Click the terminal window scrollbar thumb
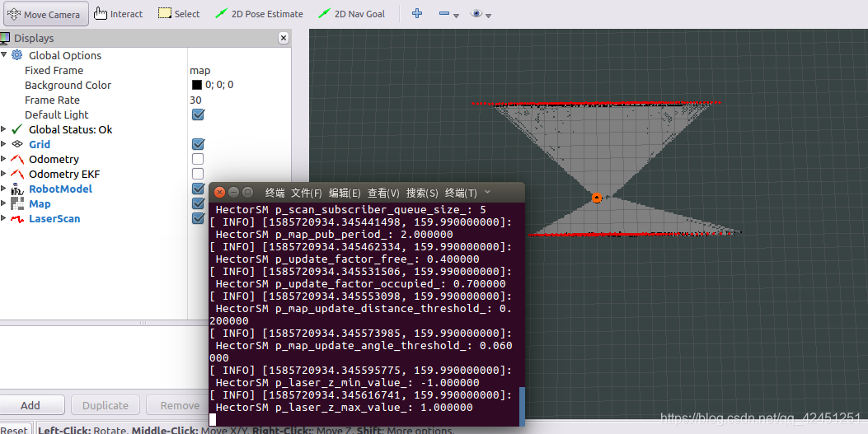The width and height of the screenshot is (868, 434). (522, 406)
